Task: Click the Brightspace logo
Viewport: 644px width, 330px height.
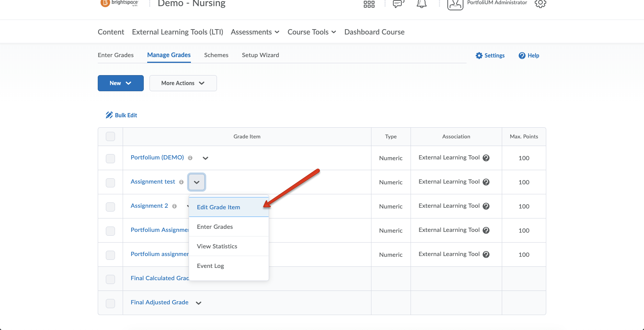Action: tap(119, 3)
